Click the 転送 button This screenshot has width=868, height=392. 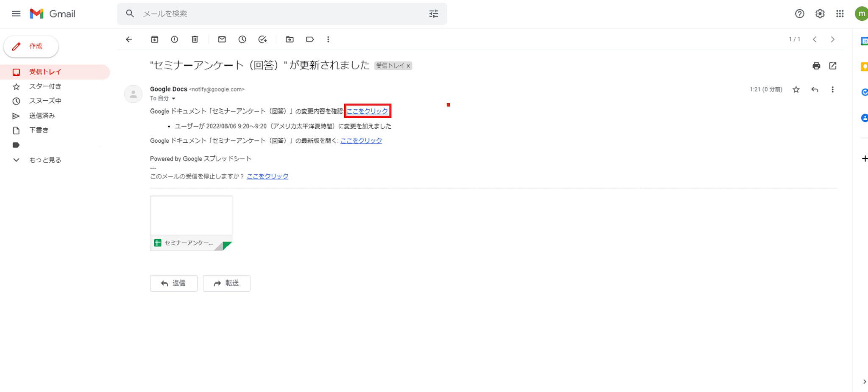pos(227,283)
